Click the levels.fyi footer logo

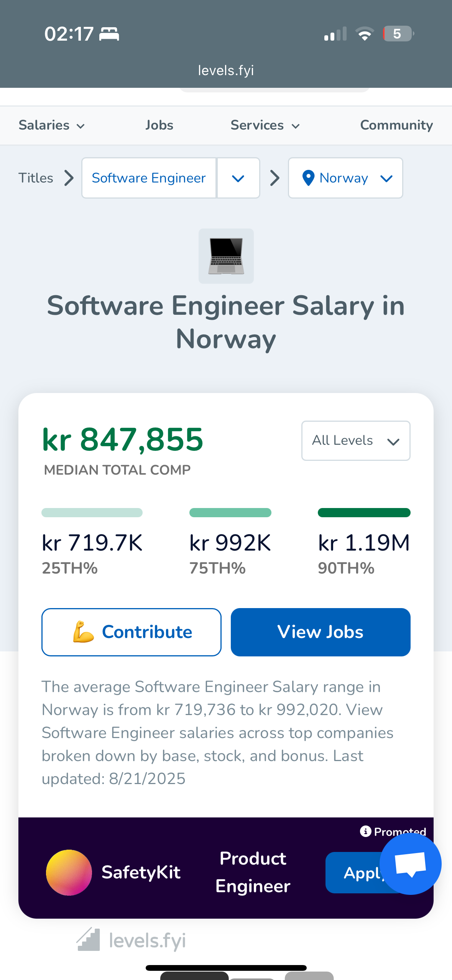pos(131,940)
